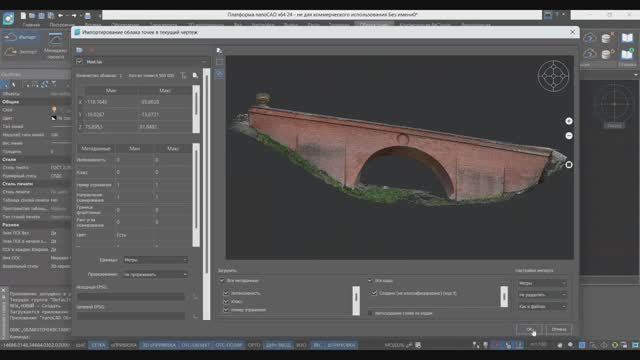Click the file info icon right of filter icon
This screenshot has width=640, height=360.
point(195,76)
